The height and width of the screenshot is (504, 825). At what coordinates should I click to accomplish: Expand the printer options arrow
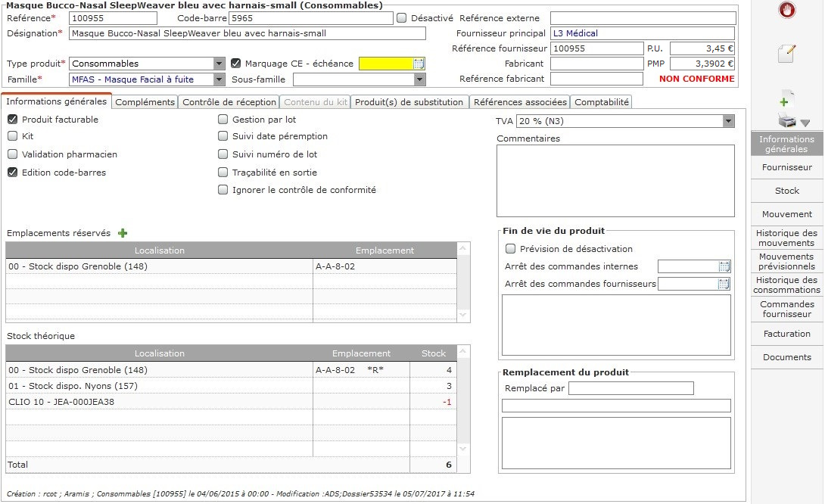click(805, 123)
